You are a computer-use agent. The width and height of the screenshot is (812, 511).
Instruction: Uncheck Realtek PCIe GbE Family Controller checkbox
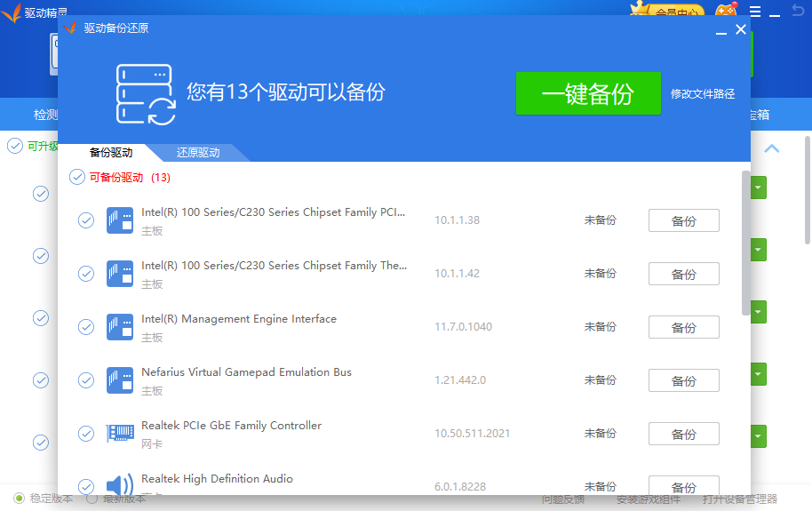[86, 434]
